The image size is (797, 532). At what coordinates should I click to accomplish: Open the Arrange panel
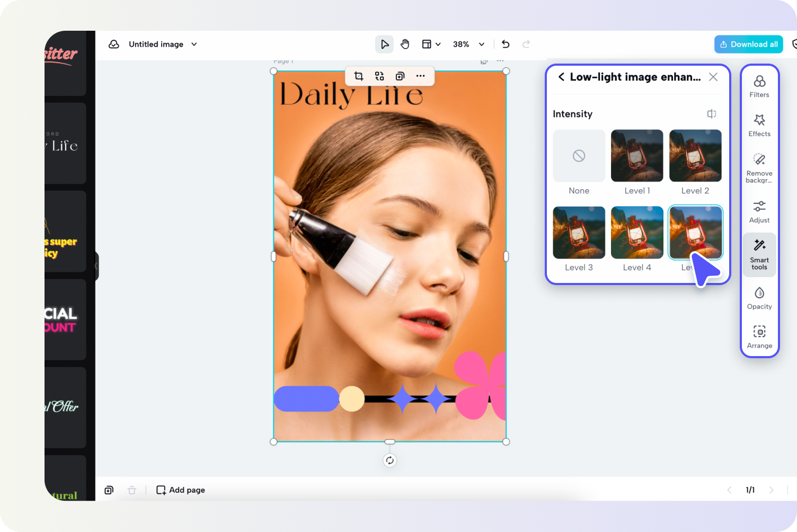(x=759, y=336)
